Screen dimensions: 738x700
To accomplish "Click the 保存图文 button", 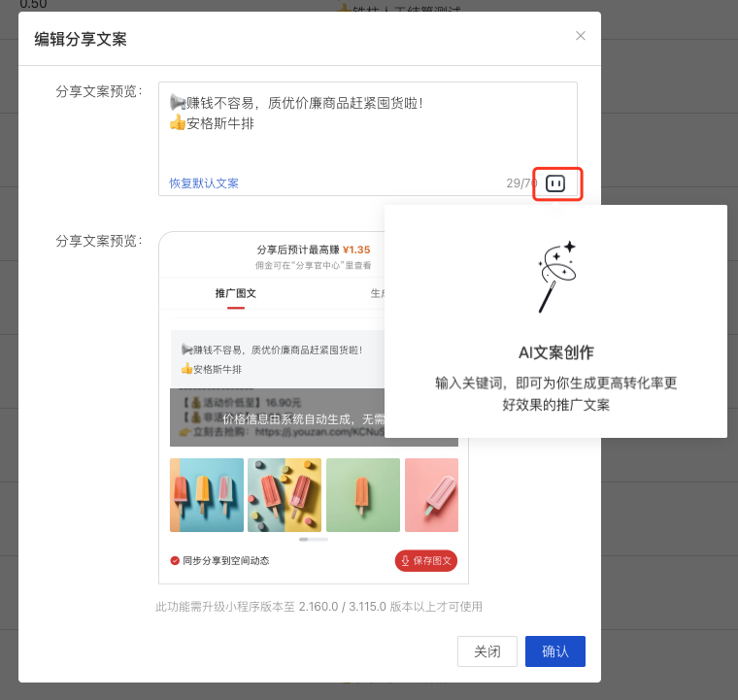I will (x=426, y=561).
